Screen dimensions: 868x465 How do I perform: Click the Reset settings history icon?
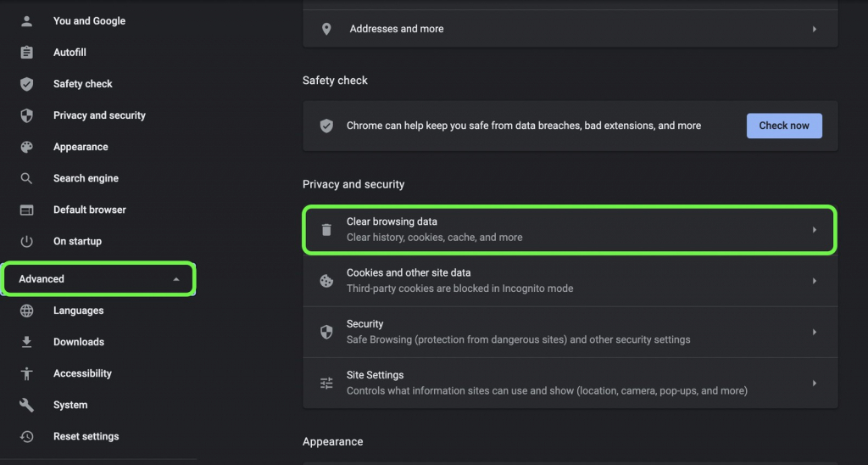coord(26,437)
